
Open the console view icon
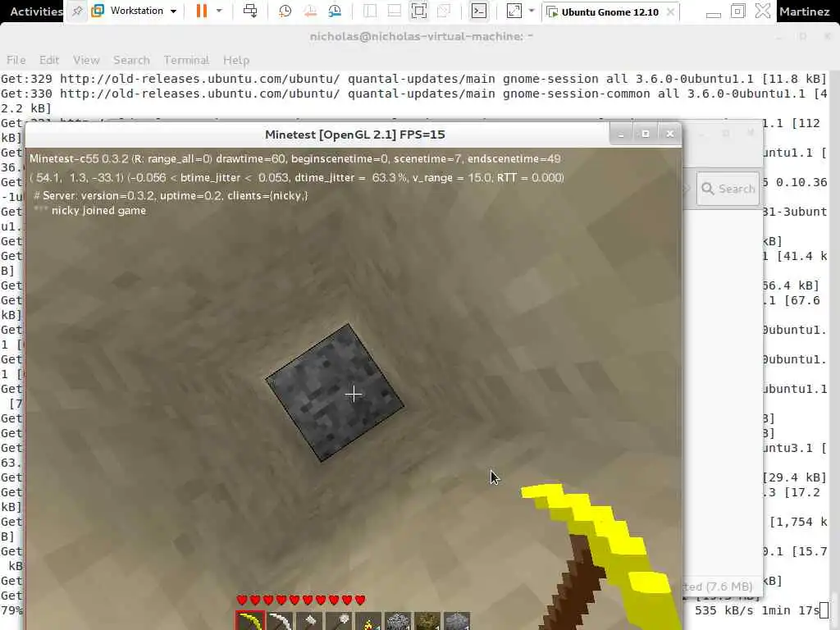[479, 11]
